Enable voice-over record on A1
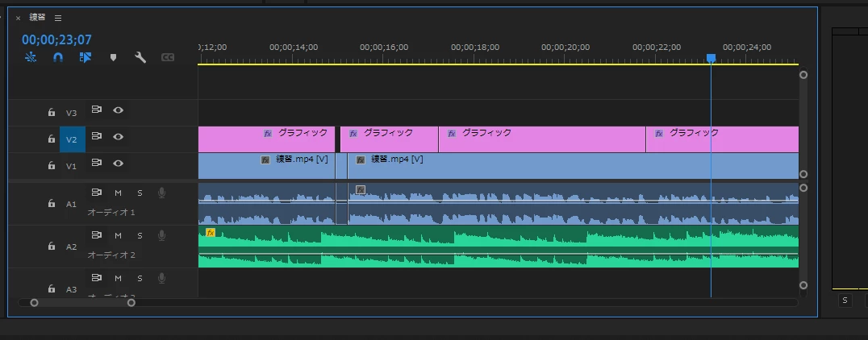 click(x=161, y=193)
